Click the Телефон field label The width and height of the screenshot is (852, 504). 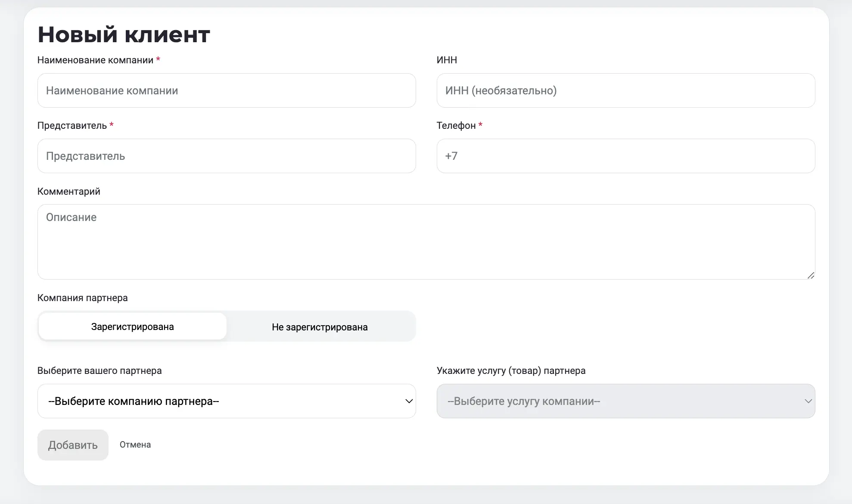(x=456, y=125)
